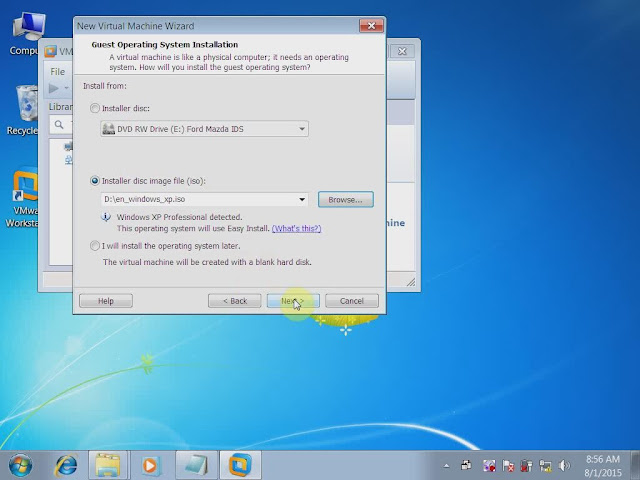Click the red-marked tray icon left of flag

(x=489, y=466)
